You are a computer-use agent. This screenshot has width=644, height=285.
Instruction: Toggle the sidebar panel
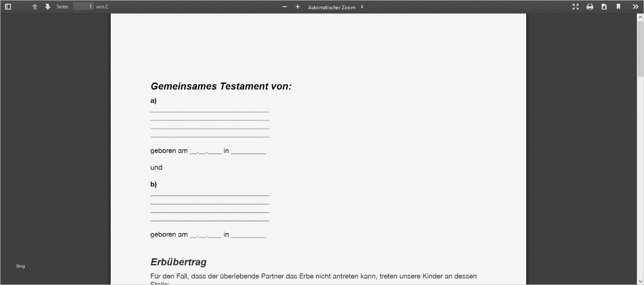pyautogui.click(x=8, y=6)
